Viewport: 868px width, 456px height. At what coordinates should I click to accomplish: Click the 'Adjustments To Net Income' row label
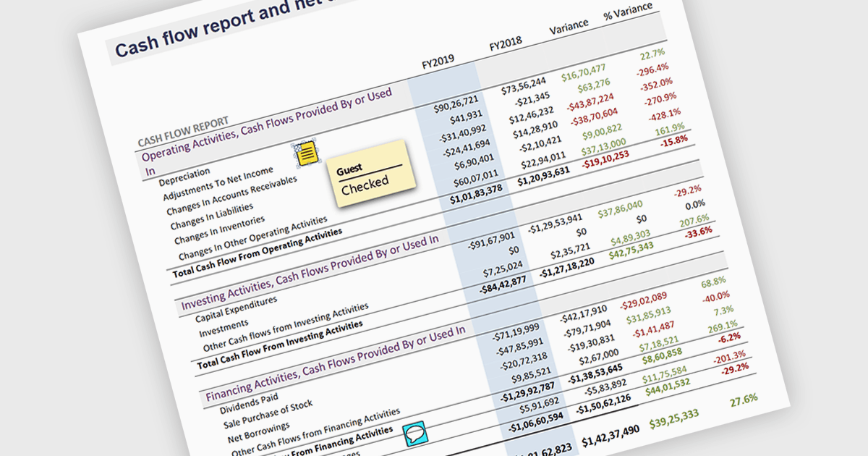[x=218, y=185]
